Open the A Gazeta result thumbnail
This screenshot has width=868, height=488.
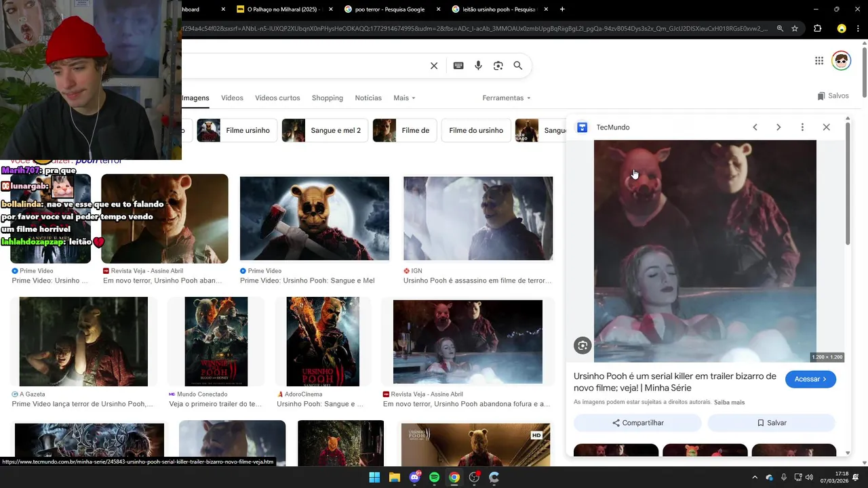83,342
